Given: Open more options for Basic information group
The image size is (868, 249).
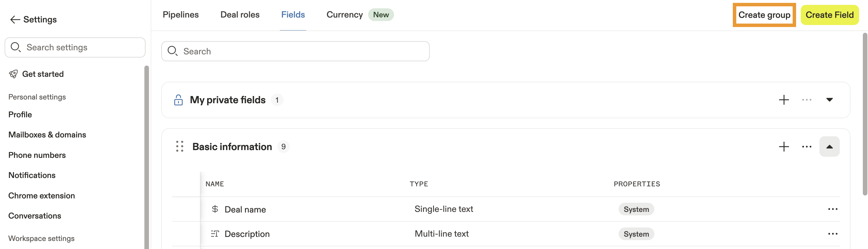Looking at the screenshot, I should coord(806,147).
